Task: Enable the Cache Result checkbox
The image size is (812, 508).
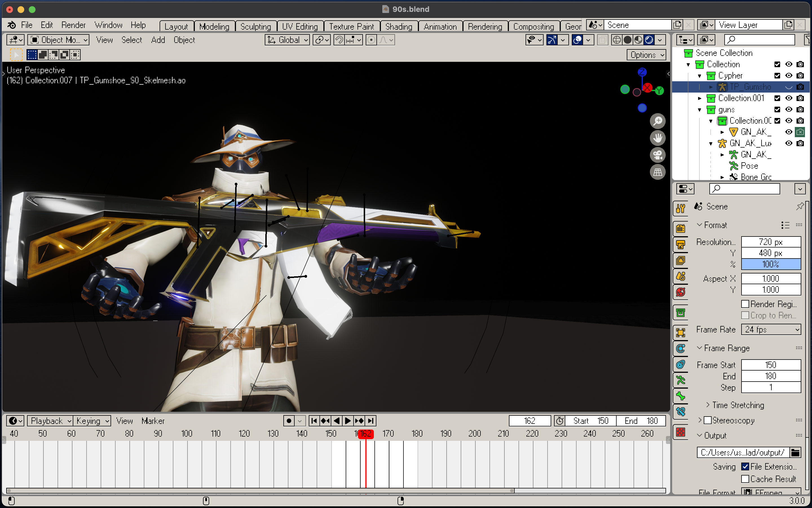Action: pyautogui.click(x=745, y=479)
